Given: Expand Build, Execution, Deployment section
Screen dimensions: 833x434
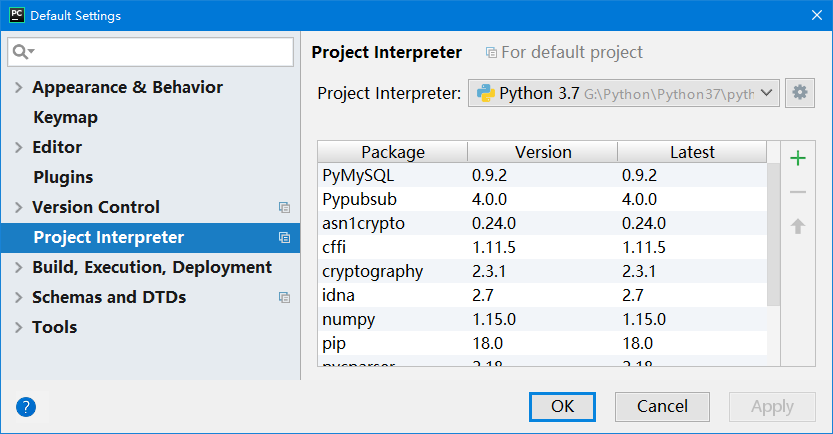Looking at the screenshot, I should (19, 267).
